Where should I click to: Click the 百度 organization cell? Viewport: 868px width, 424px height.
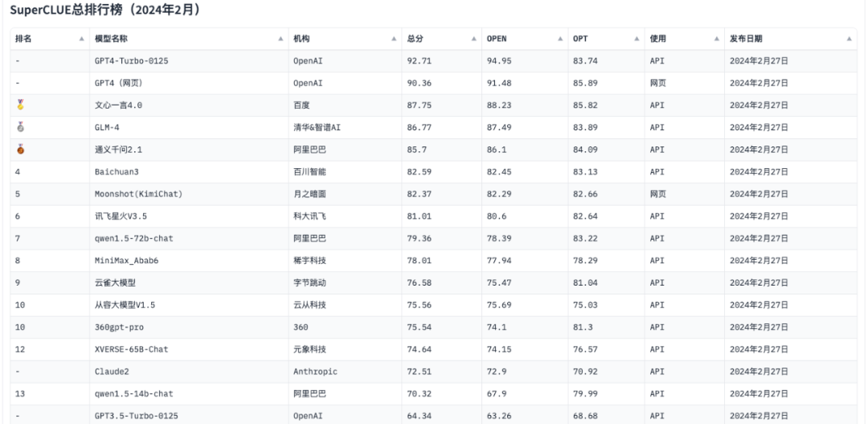(346, 105)
